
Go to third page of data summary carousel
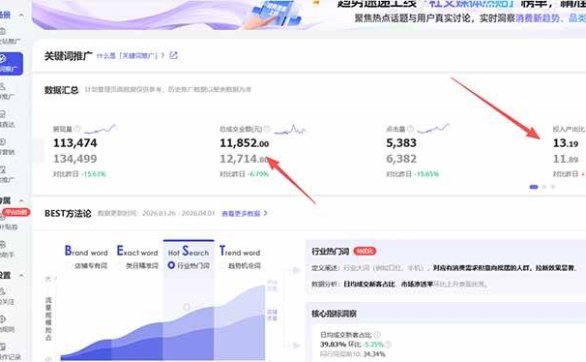click(x=553, y=187)
